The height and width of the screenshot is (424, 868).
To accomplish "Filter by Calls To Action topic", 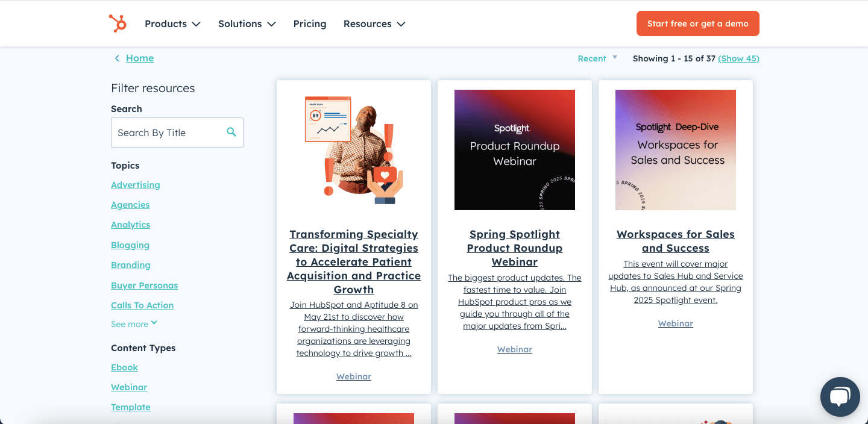I will [x=142, y=305].
